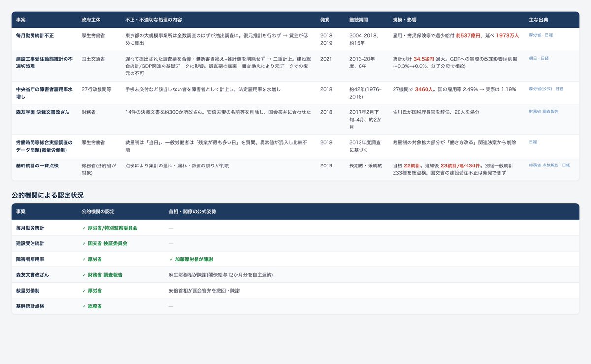591x364 pixels.
Task: Open 日経 source link in 毎月勤労統計不正 row
Action: pos(547,35)
